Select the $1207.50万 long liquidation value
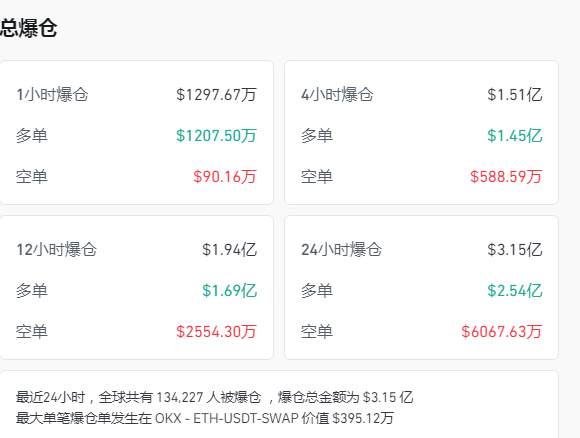 [x=216, y=136]
